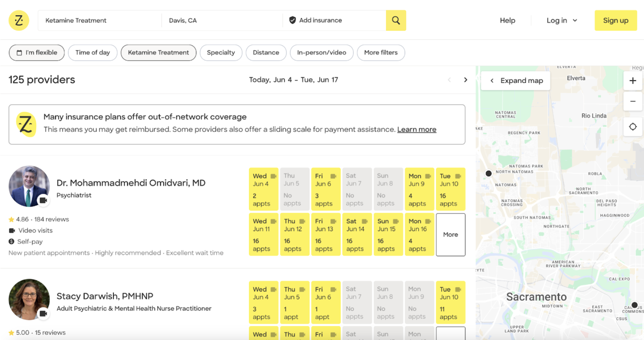The image size is (644, 340).
Task: Open More filters
Action: point(381,53)
